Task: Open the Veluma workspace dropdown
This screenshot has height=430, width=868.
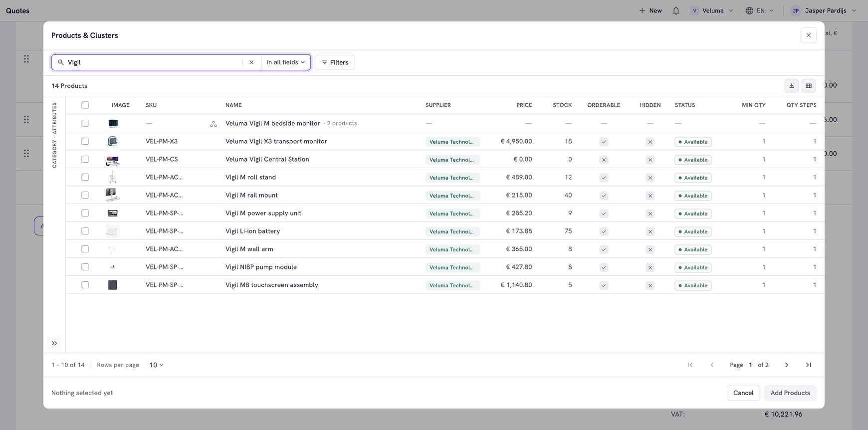Action: [712, 10]
